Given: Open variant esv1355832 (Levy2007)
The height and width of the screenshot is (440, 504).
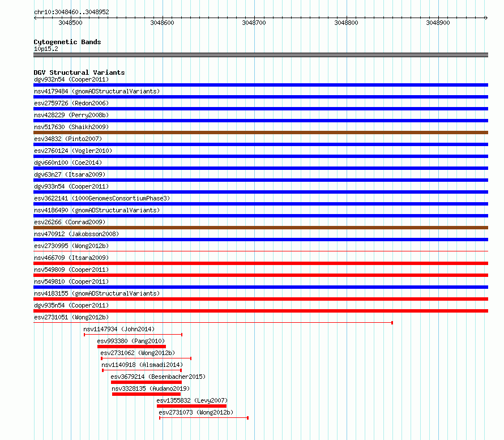Looking at the screenshot, I should pyautogui.click(x=192, y=400).
